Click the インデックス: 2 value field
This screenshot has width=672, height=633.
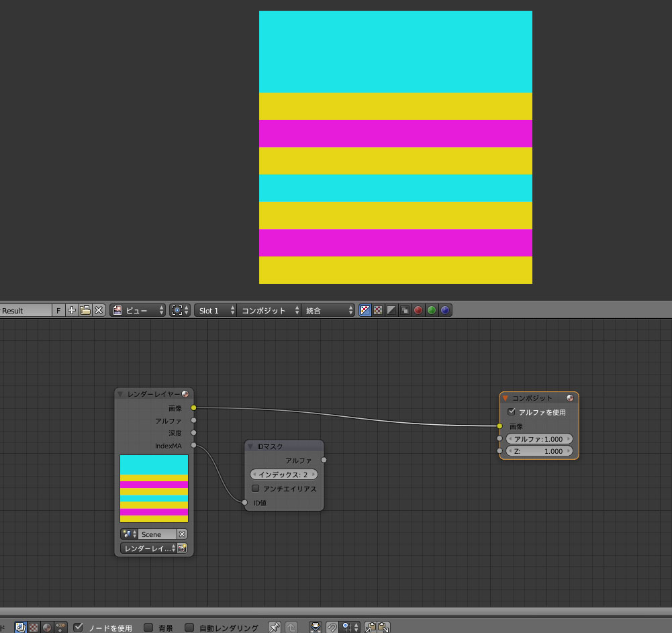[x=284, y=475]
